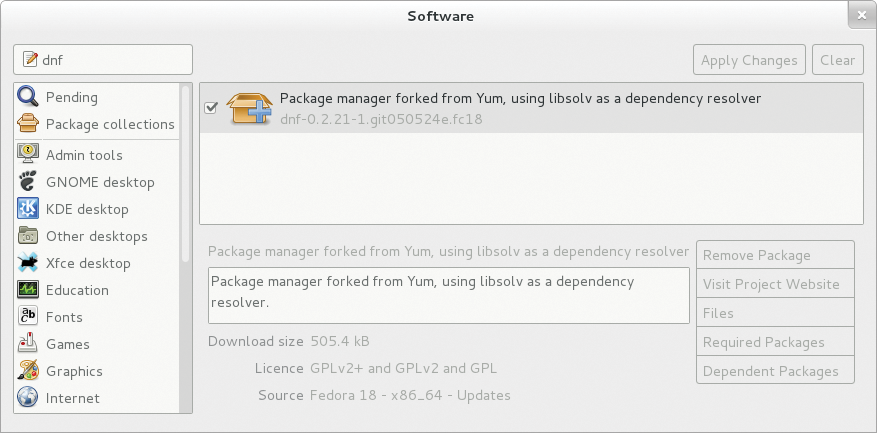The image size is (877, 433).
Task: Click the Other desktops folder icon
Action: point(28,236)
